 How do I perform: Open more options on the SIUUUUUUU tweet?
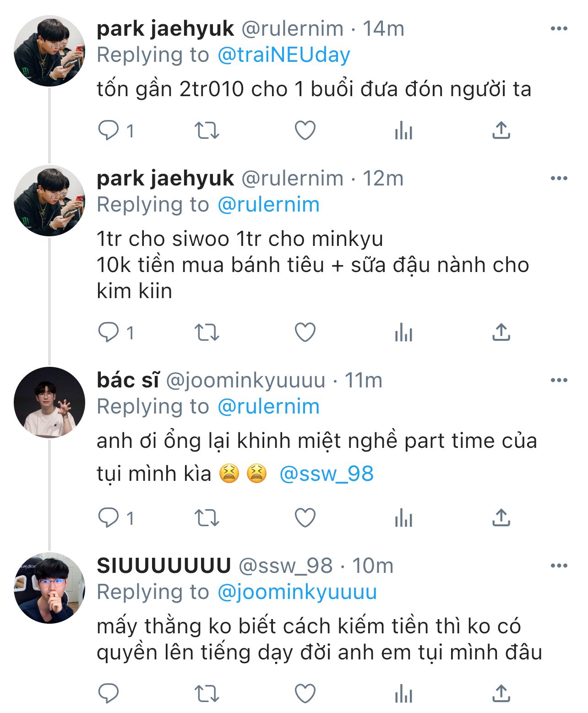pos(559,566)
